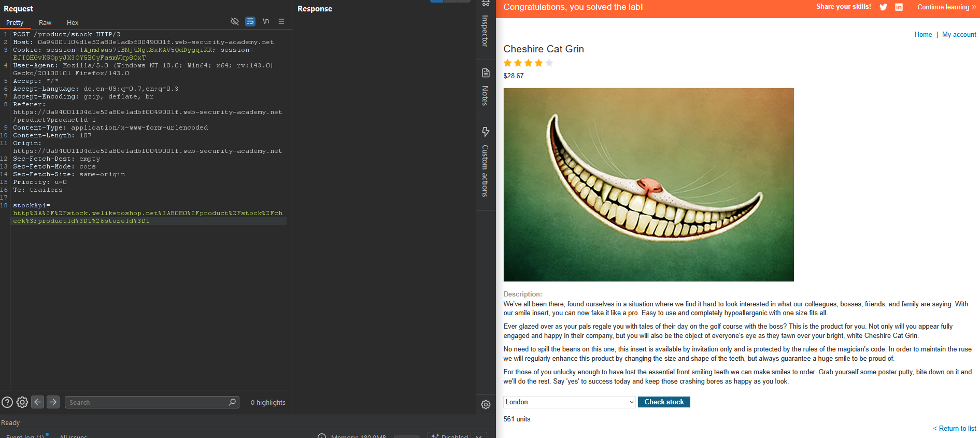
Task: Switch to the Raw request tab
Action: point(45,23)
